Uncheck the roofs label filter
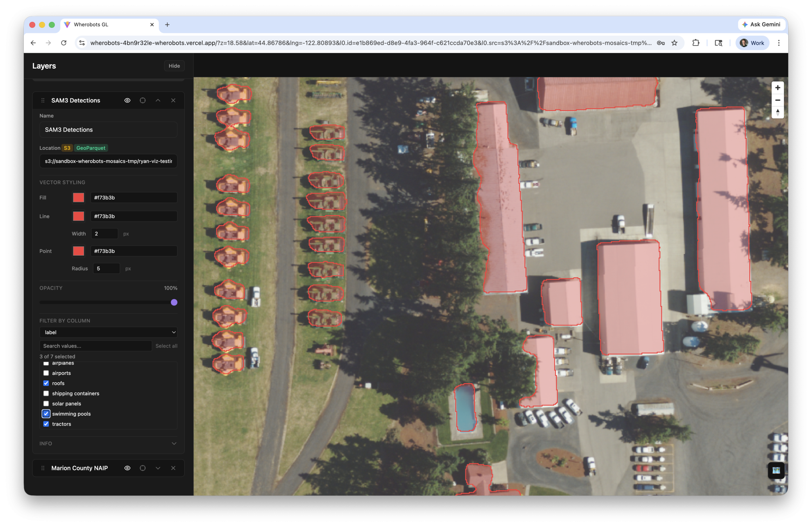This screenshot has width=812, height=527. tap(46, 383)
